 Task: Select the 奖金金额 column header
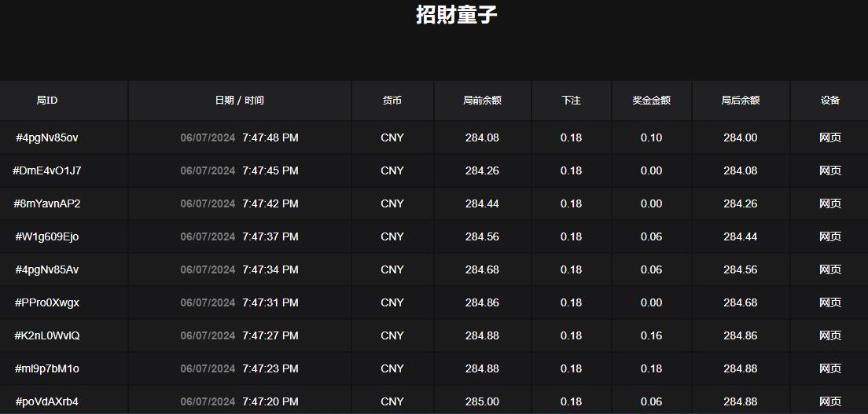pyautogui.click(x=651, y=101)
